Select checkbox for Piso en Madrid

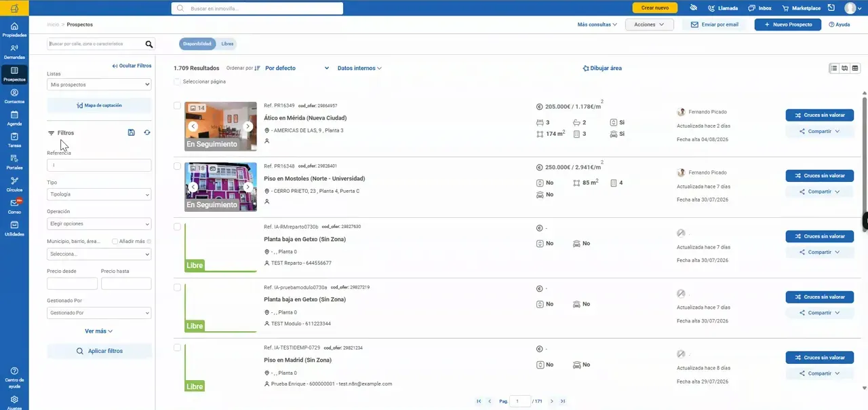click(178, 348)
